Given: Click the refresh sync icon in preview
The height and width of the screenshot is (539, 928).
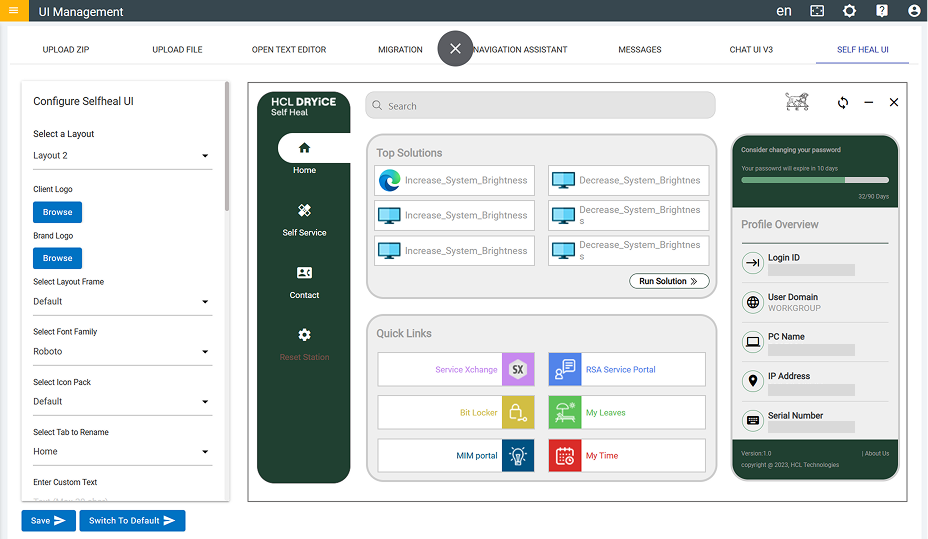Looking at the screenshot, I should (843, 102).
